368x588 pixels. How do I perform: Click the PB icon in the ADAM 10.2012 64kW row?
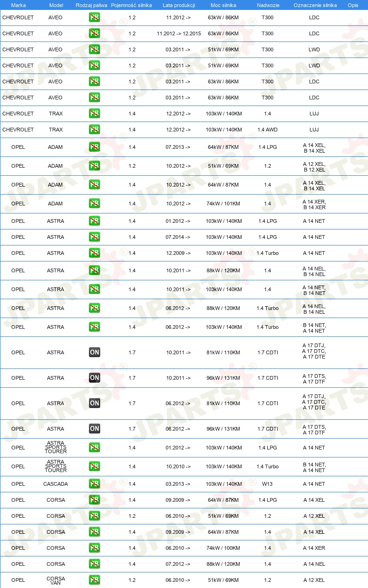click(95, 184)
